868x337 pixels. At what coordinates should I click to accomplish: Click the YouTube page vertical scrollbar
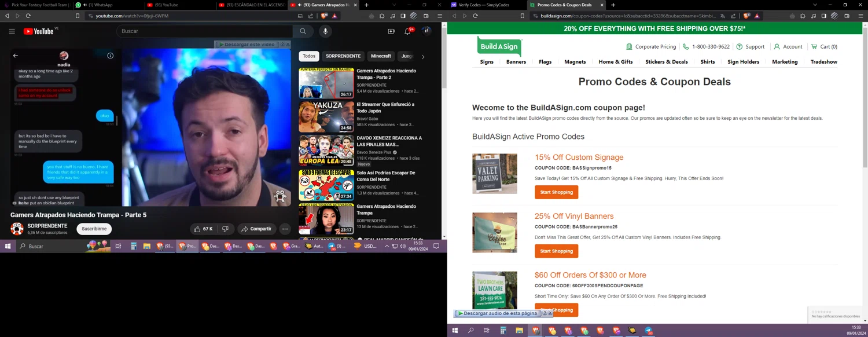tap(444, 116)
